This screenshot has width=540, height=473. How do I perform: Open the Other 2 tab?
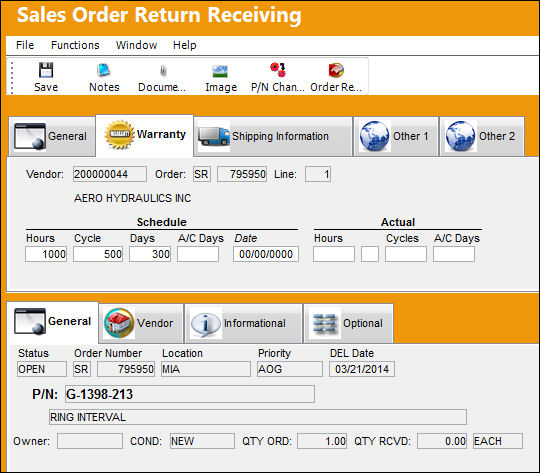click(482, 136)
